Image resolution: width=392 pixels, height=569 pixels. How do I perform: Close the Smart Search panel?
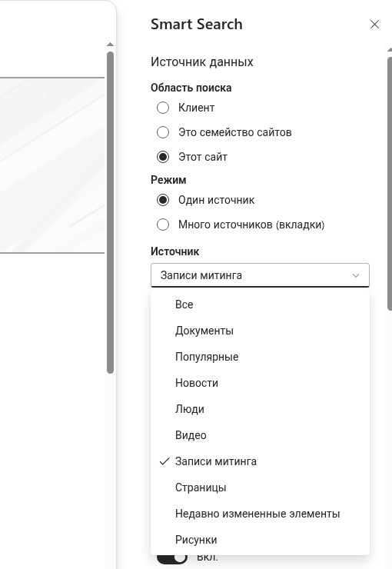click(x=374, y=25)
